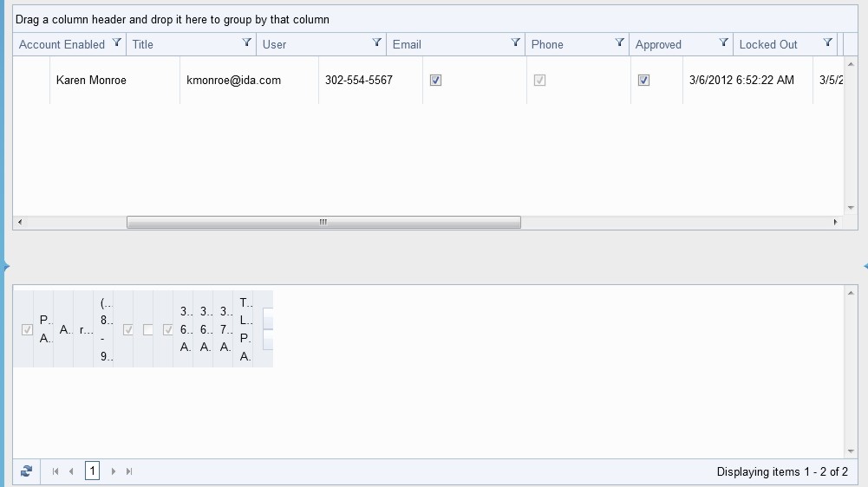This screenshot has width=868, height=487.
Task: Click right arrow of horizontal scrollbar
Action: 835,222
